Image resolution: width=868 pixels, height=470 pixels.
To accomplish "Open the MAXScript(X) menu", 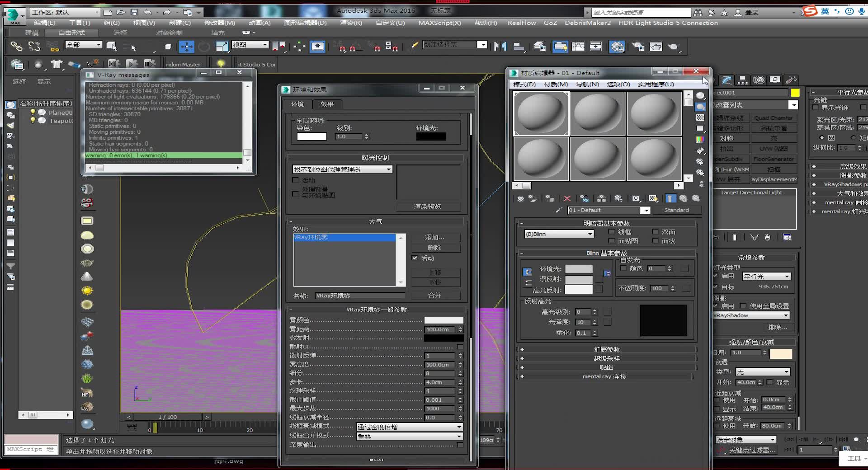I will pyautogui.click(x=439, y=23).
